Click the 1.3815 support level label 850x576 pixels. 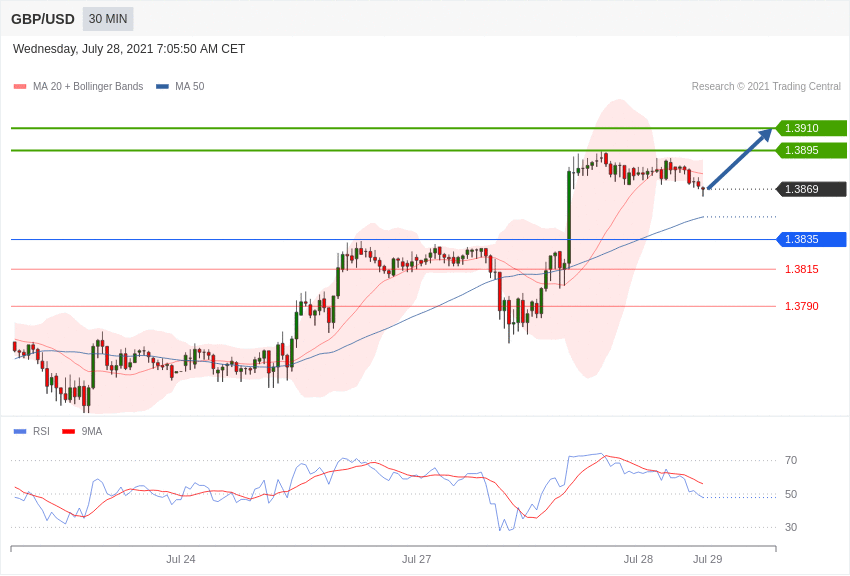pos(802,269)
